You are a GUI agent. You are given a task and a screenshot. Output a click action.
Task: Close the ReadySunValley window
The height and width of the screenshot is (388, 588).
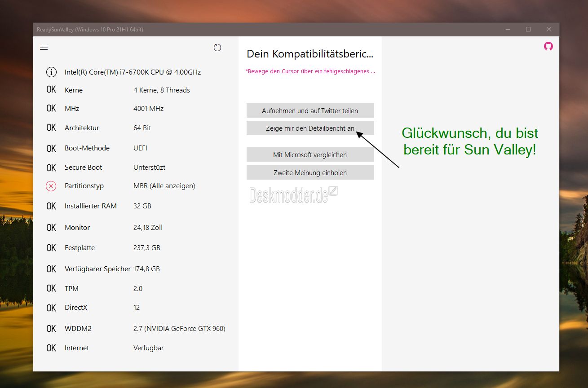click(x=549, y=30)
